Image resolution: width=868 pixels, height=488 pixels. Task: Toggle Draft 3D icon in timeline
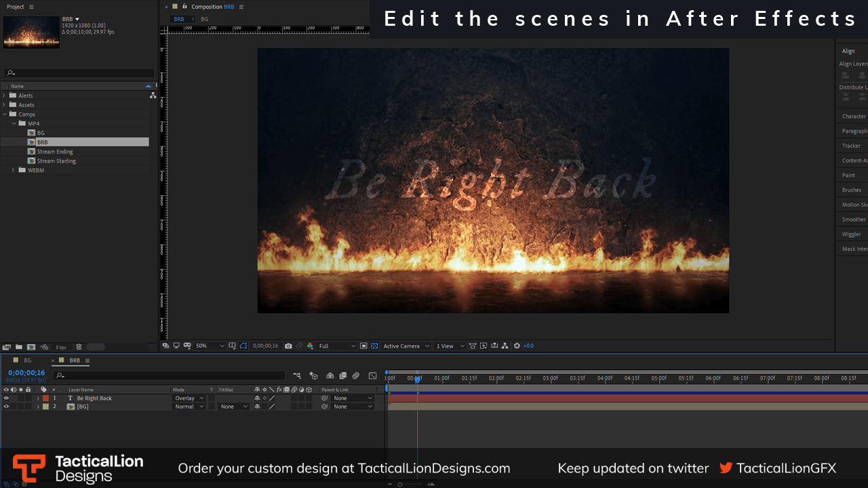313,375
